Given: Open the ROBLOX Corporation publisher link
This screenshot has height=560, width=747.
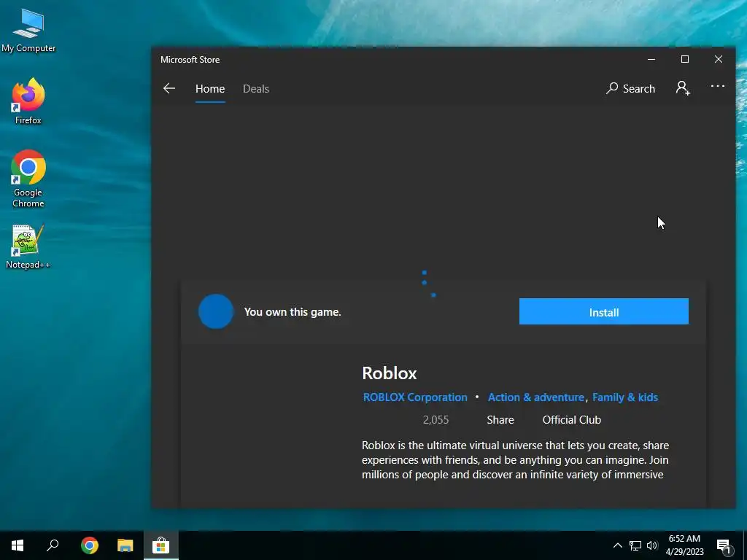Looking at the screenshot, I should pos(415,397).
